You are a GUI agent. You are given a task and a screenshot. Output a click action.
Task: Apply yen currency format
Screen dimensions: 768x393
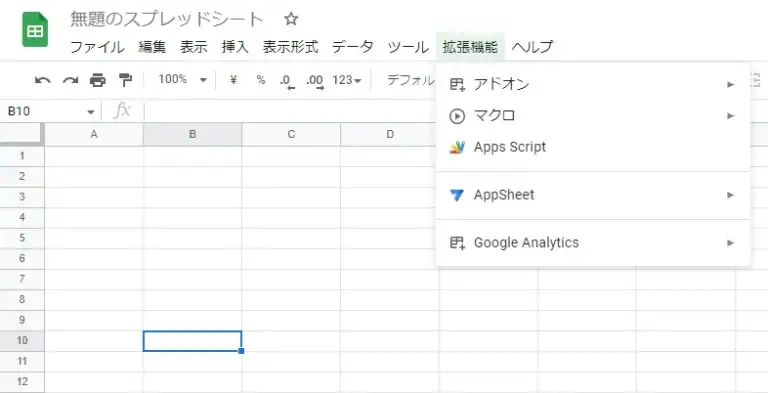coord(233,80)
